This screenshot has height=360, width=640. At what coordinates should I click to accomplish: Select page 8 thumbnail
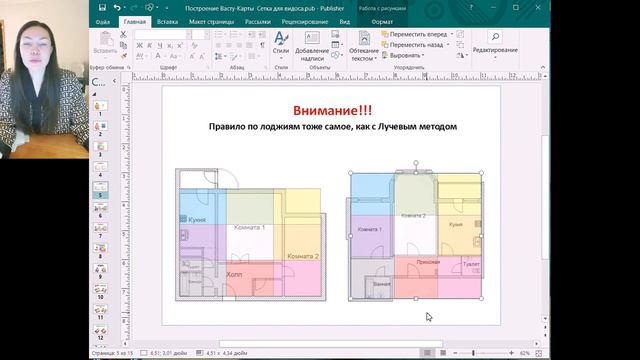tap(100, 249)
